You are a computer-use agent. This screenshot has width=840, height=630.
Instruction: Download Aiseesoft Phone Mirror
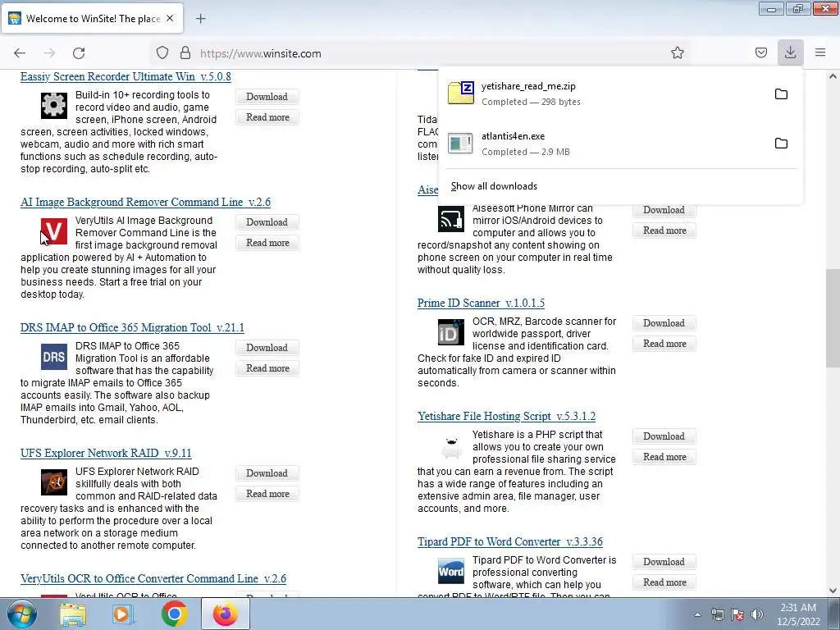[x=664, y=210]
